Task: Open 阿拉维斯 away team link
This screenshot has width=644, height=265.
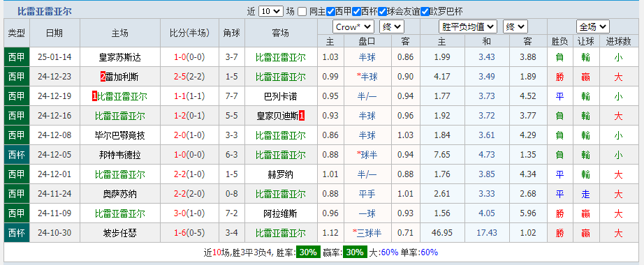Action: pyautogui.click(x=281, y=213)
